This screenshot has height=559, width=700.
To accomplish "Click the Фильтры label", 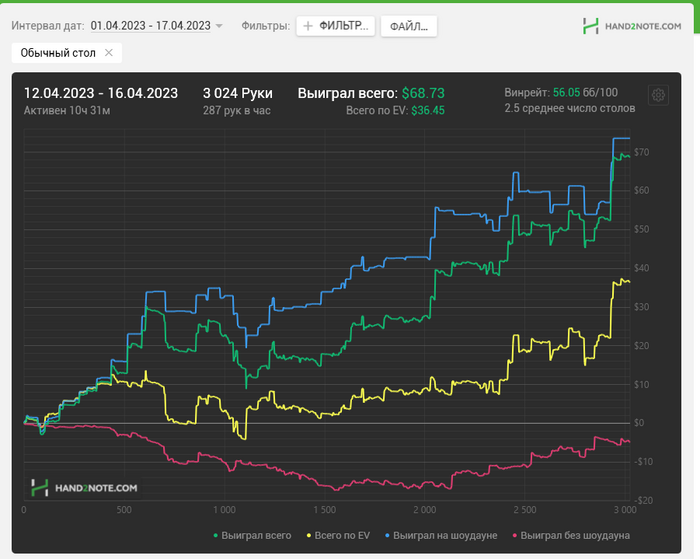I will (x=266, y=25).
